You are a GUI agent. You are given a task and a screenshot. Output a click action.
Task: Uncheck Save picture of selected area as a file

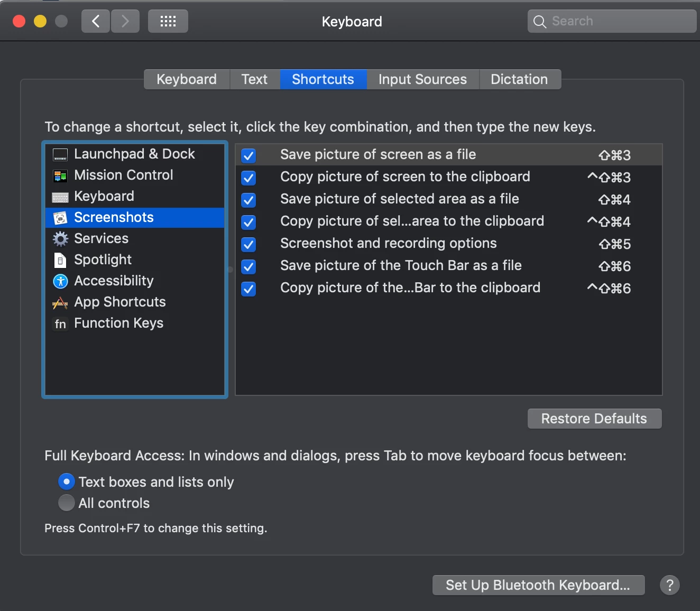(x=248, y=200)
